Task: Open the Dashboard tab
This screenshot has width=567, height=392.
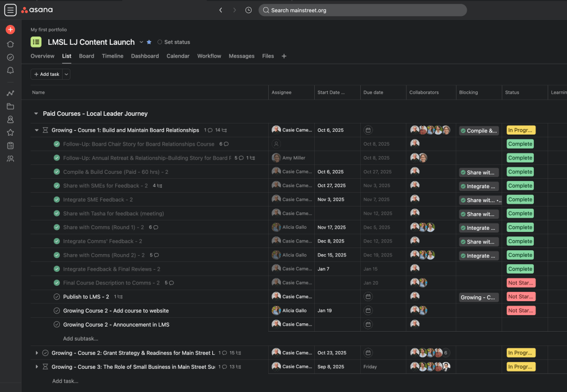Action: pos(145,56)
